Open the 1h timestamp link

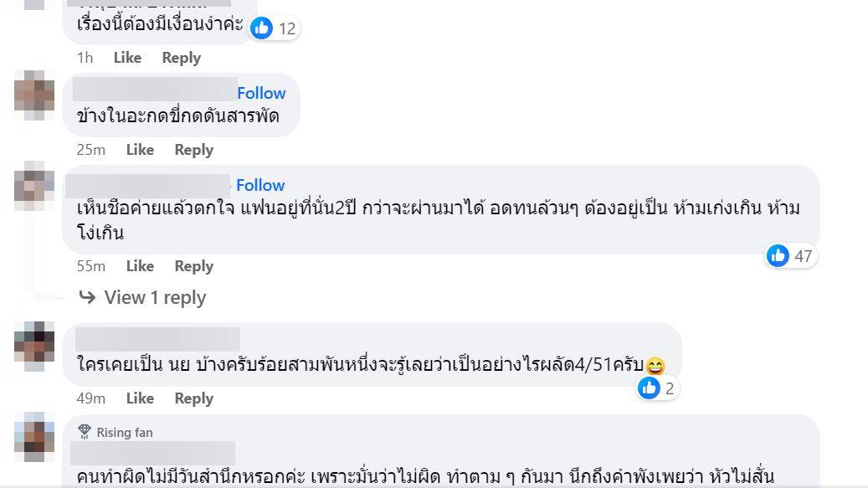[87, 58]
